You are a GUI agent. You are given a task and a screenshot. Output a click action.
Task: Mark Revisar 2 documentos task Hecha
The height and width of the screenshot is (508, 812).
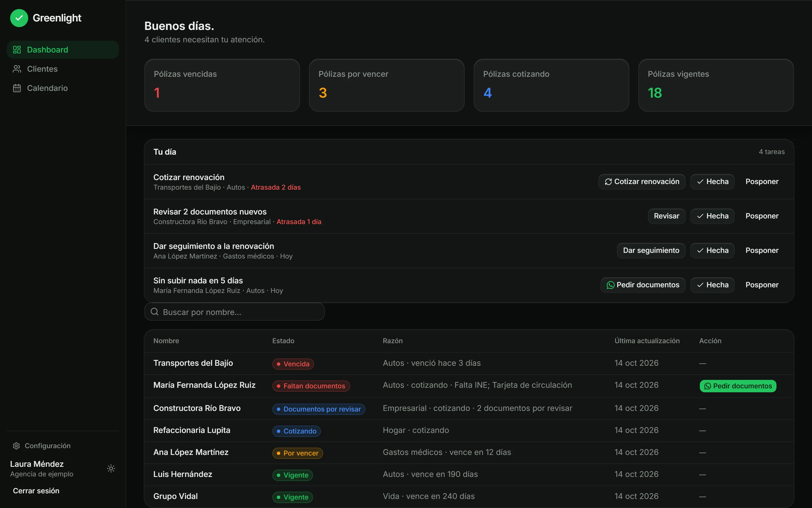pos(712,216)
